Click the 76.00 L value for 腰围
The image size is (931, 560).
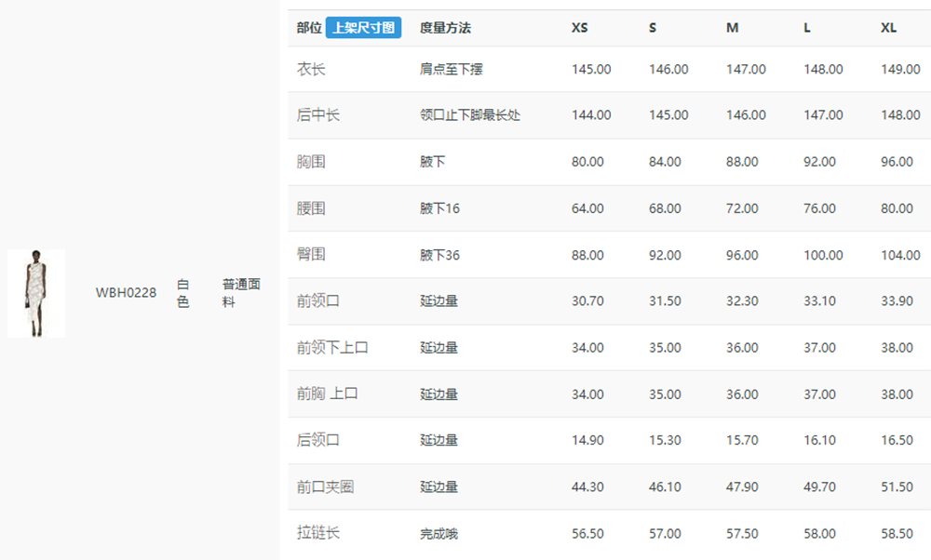point(820,208)
